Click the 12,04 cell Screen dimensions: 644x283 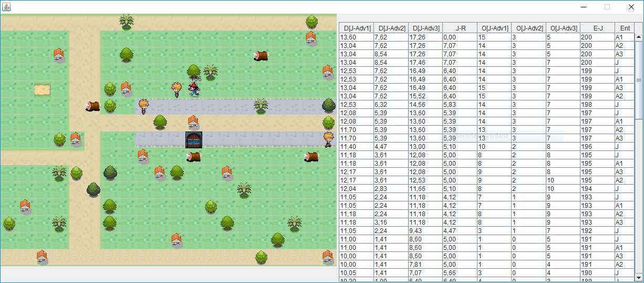point(357,189)
